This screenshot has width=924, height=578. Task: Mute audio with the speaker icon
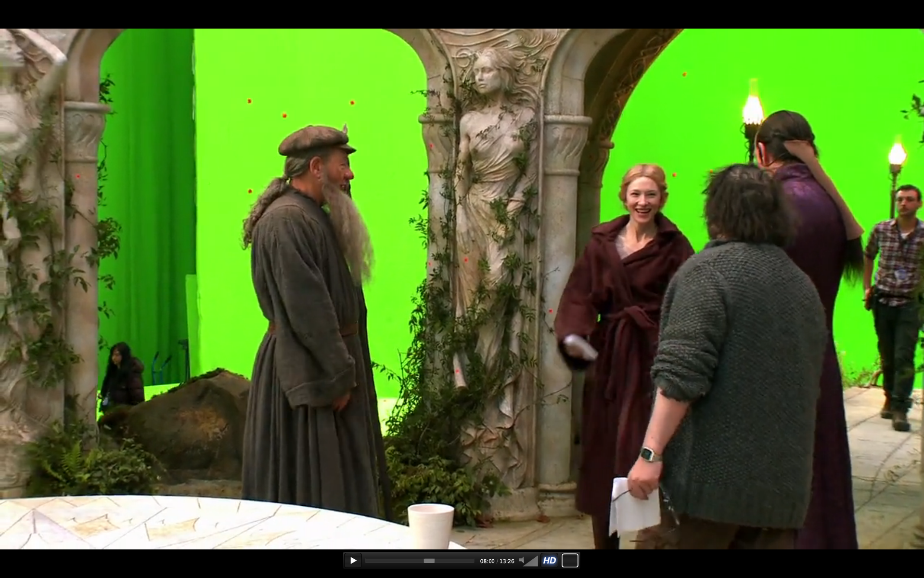[x=522, y=561]
